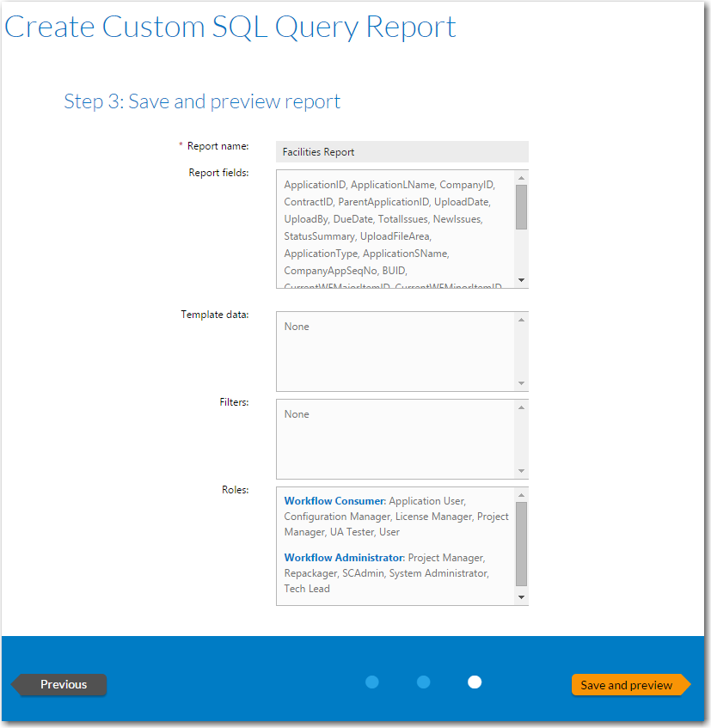Select the current highlighted step dot
Screen dimensions: 711x728
475,682
